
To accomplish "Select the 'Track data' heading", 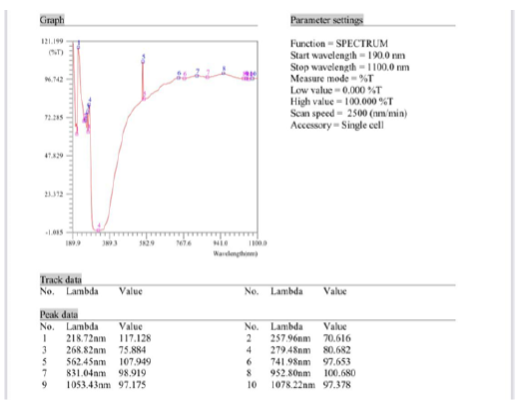I will point(61,279).
